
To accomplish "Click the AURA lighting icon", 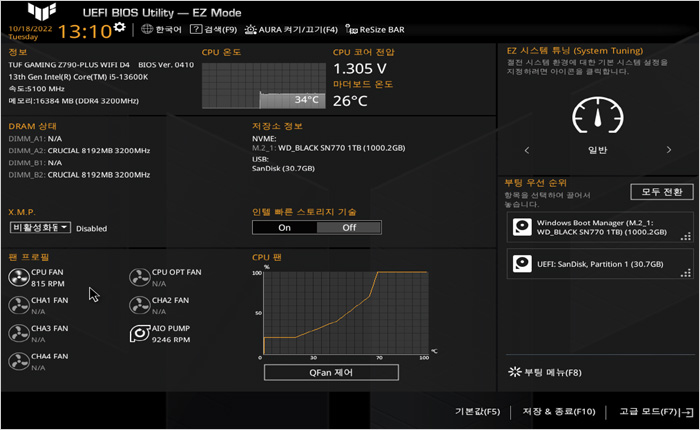I will point(250,29).
